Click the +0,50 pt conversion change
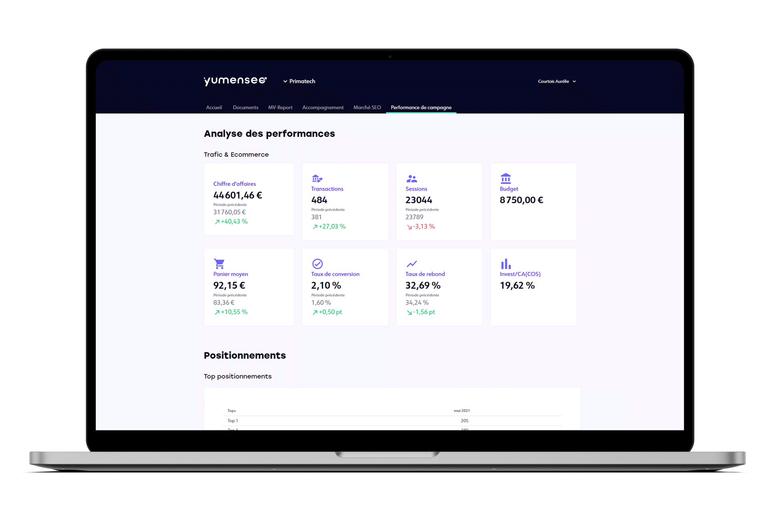This screenshot has height=532, width=769. point(327,312)
